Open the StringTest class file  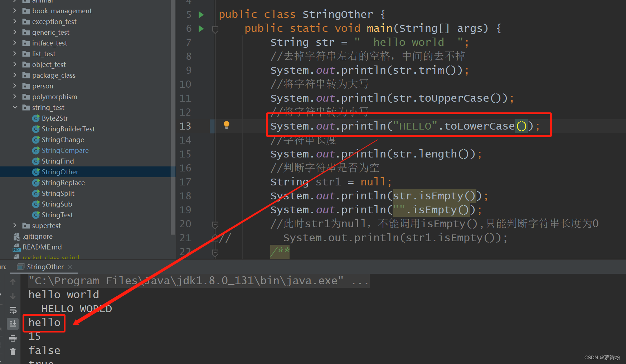pyautogui.click(x=57, y=215)
